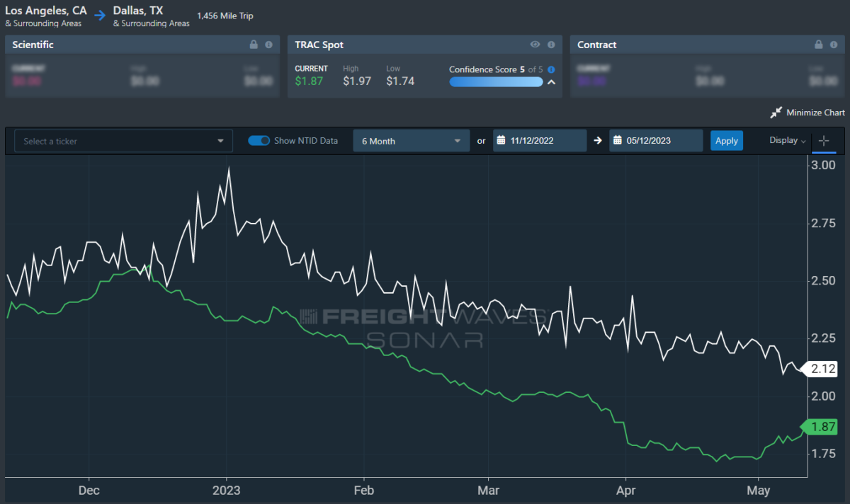The image size is (850, 504).
Task: Click the Apply button
Action: 727,141
